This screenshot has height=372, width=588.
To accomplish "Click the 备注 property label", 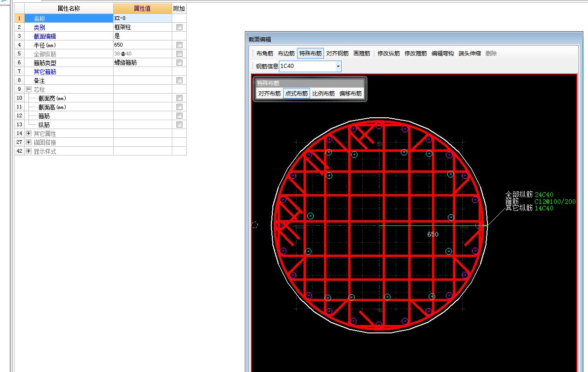I will 39,81.
